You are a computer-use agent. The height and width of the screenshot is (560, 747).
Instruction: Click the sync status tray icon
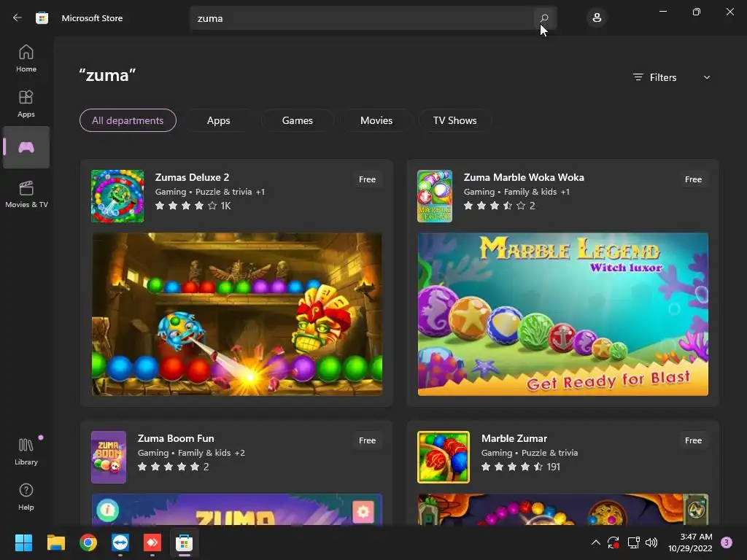613,542
